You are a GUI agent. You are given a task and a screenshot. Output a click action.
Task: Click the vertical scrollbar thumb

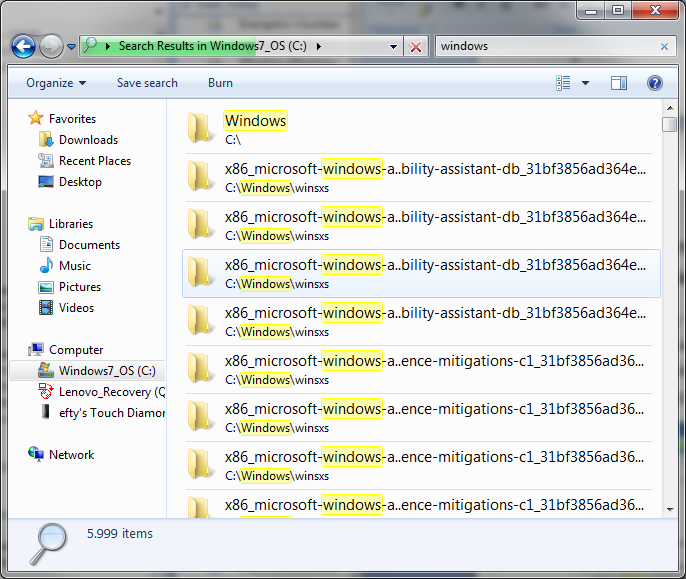(669, 124)
